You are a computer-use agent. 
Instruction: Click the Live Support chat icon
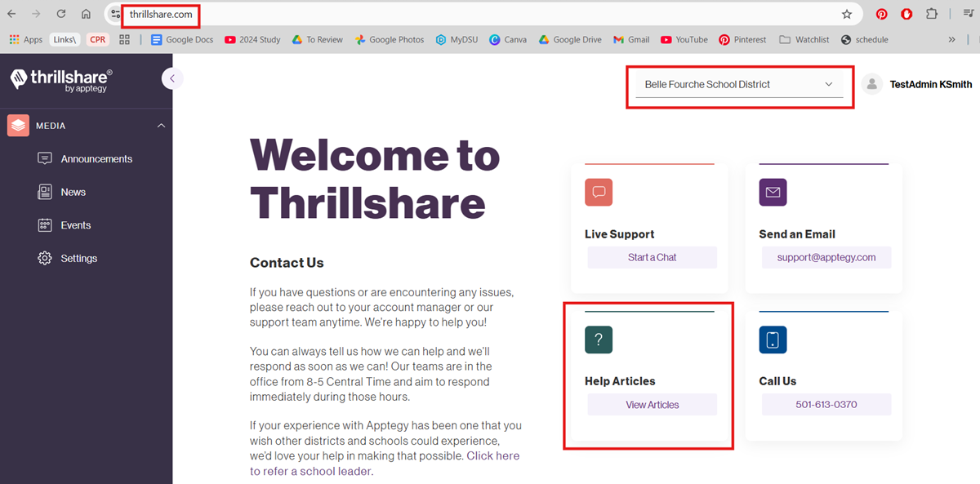pos(599,192)
